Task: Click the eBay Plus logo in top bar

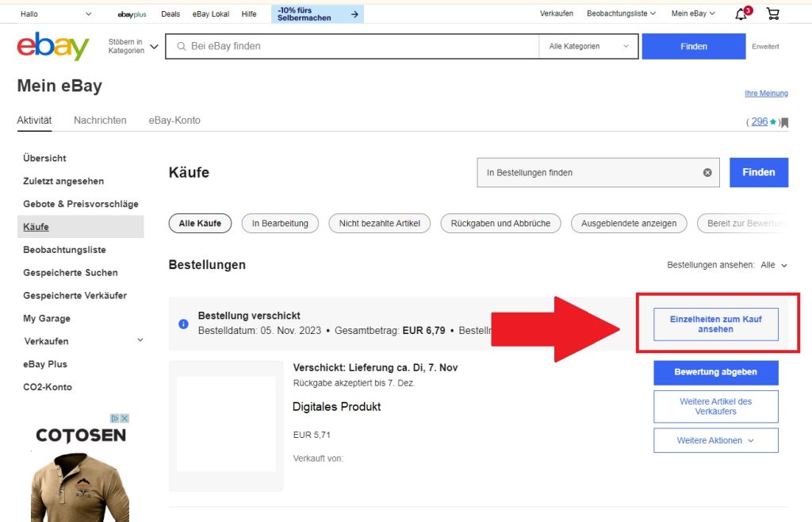Action: click(132, 14)
